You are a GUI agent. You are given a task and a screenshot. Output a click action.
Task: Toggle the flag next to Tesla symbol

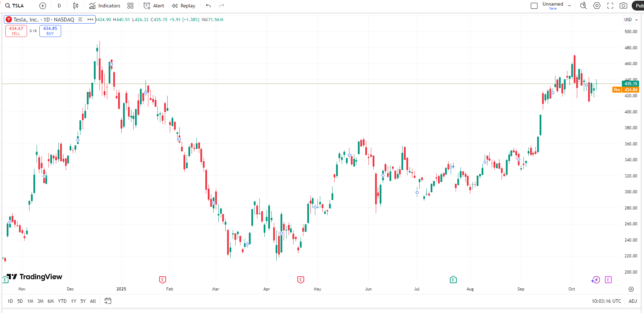pos(80,19)
